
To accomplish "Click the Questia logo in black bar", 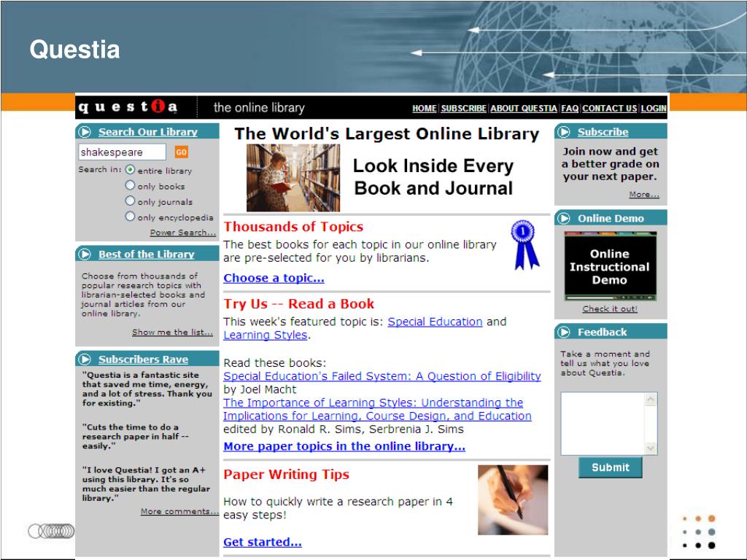I will 128,106.
